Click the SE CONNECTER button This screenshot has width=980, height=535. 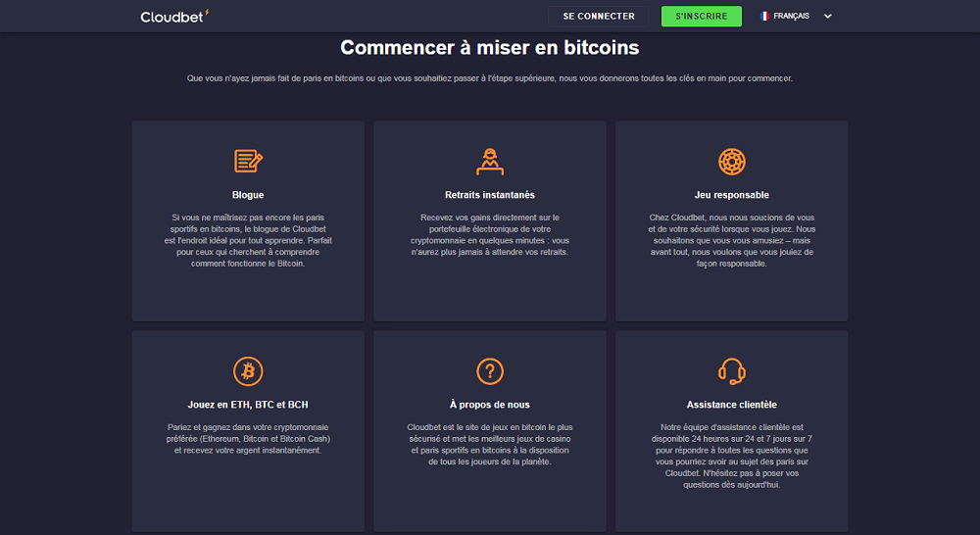tap(598, 17)
